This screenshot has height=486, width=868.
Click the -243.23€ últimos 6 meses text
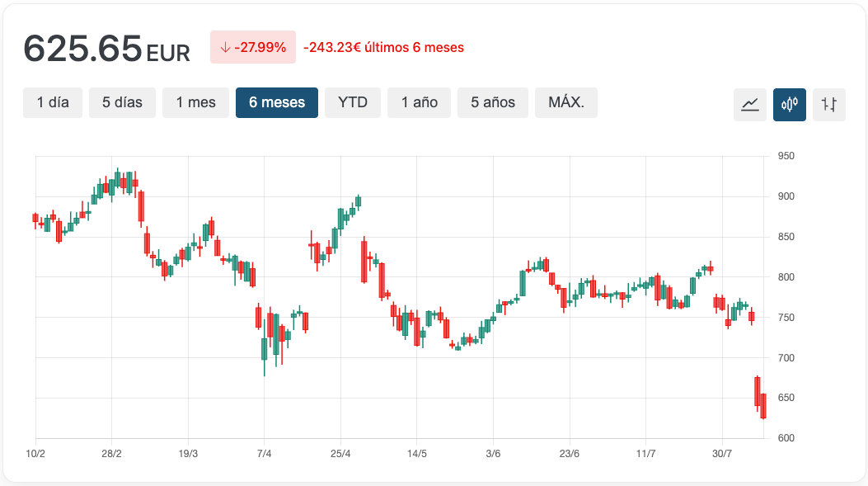[383, 48]
